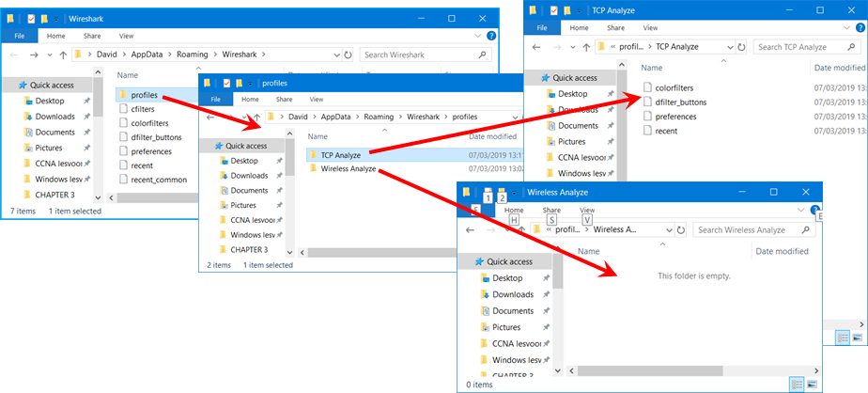Click horizontal scrollbar in Wireless Analyze window
This screenshot has width=868, height=393.
650,370
